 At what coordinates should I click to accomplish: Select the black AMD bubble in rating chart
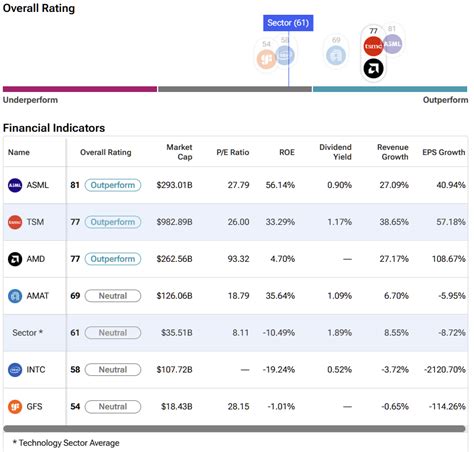tap(373, 69)
